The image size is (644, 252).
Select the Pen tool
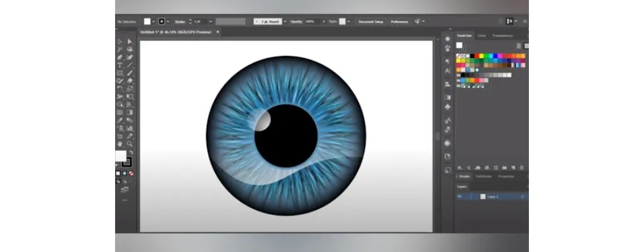point(119,57)
